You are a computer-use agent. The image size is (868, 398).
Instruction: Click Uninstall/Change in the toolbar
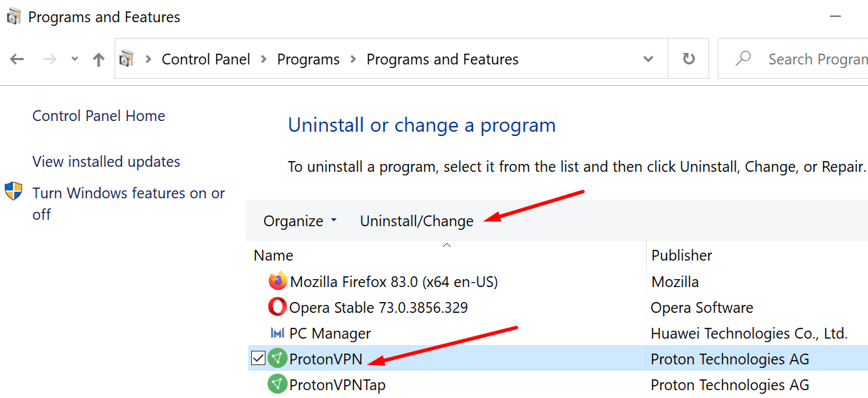coord(416,221)
